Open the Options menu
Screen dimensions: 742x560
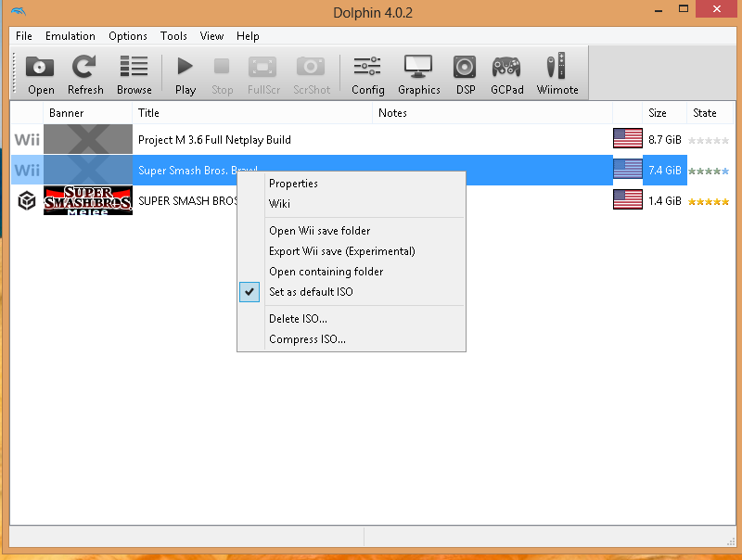point(128,36)
